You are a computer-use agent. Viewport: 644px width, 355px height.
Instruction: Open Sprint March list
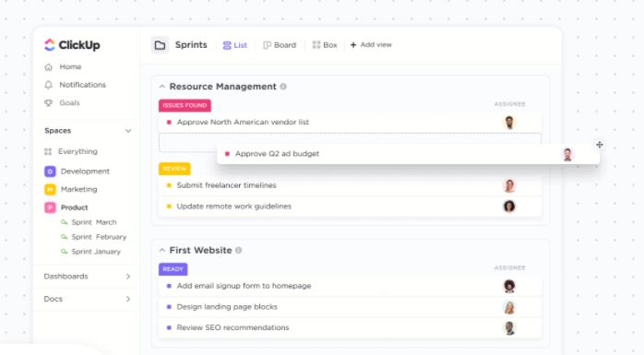pos(93,222)
